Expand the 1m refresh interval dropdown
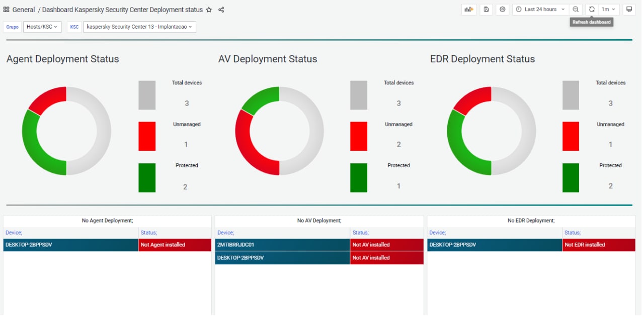 click(608, 10)
